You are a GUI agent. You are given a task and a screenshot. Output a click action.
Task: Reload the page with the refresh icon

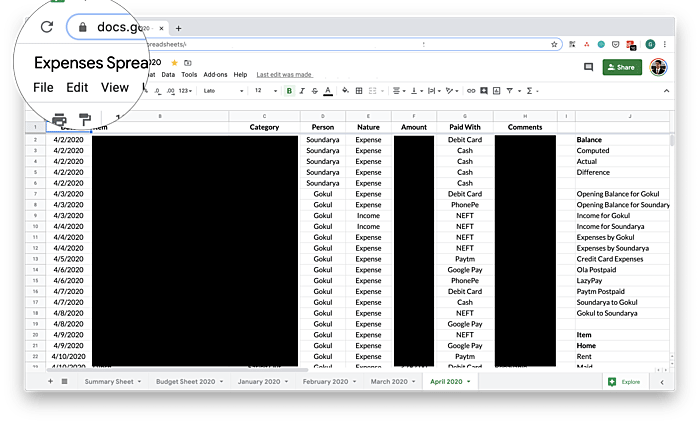tap(46, 27)
